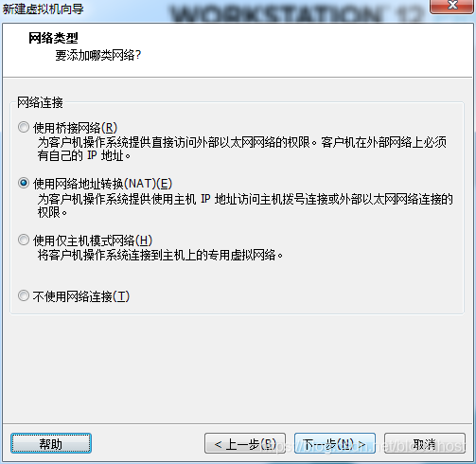476x464 pixels.
Task: Click the NAT option description paragraph
Action: point(245,205)
